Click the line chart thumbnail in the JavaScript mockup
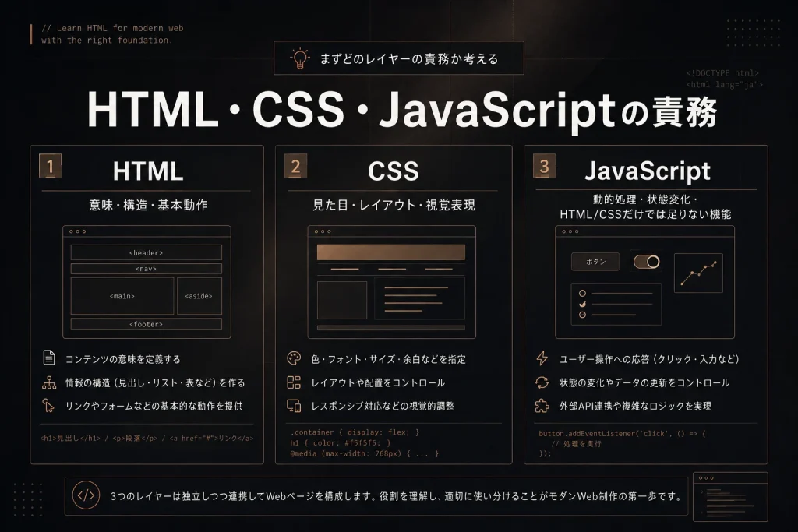Image resolution: width=798 pixels, height=532 pixels. click(698, 273)
